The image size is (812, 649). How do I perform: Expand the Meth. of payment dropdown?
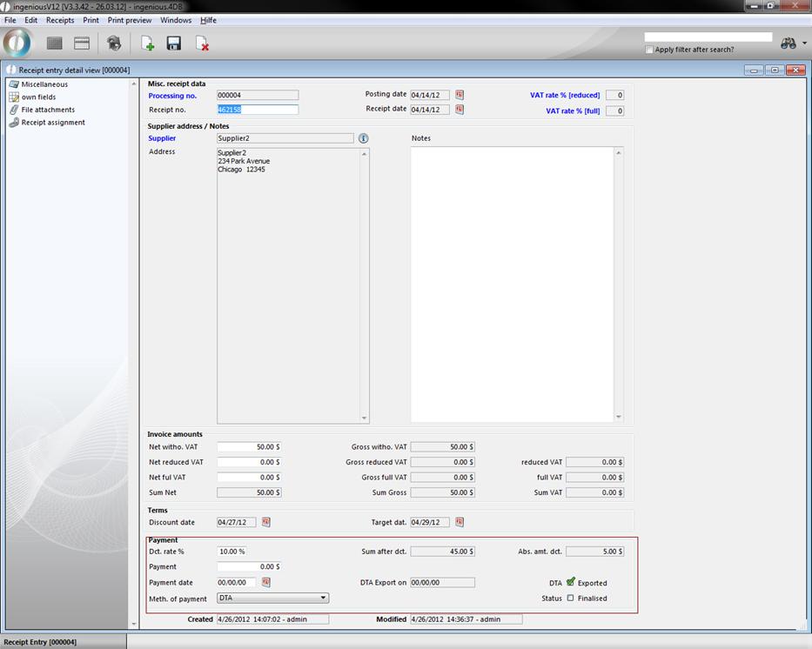[x=323, y=598]
